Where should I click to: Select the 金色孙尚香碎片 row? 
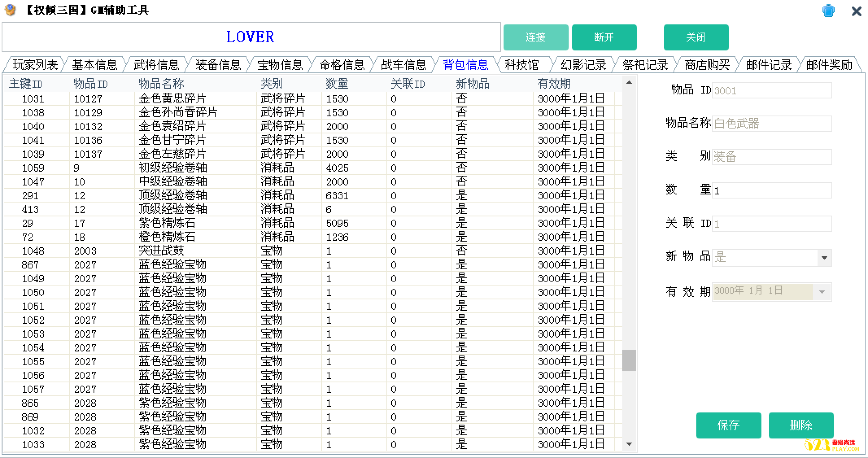click(313, 113)
